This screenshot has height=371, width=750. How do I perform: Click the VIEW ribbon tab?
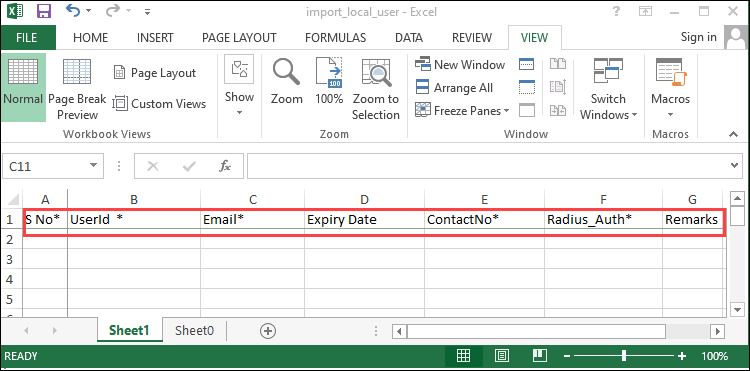pos(534,38)
